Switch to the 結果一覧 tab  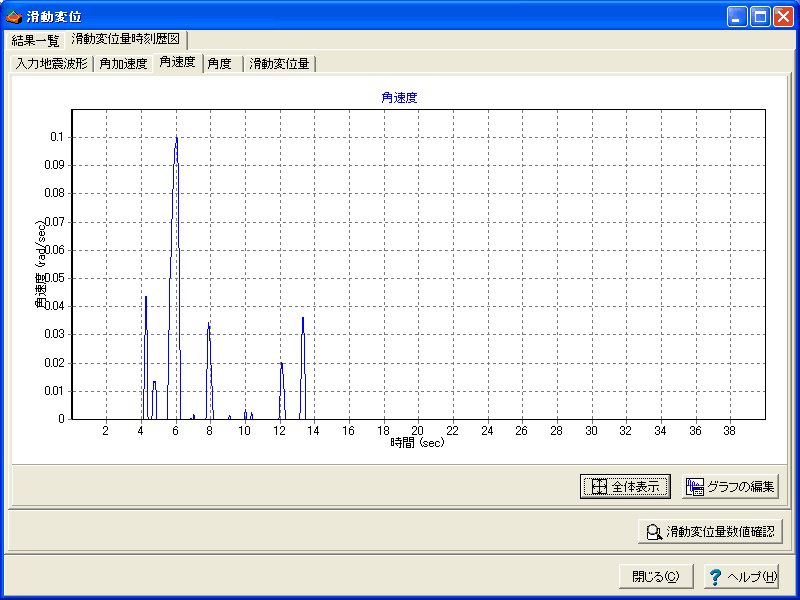tap(35, 40)
